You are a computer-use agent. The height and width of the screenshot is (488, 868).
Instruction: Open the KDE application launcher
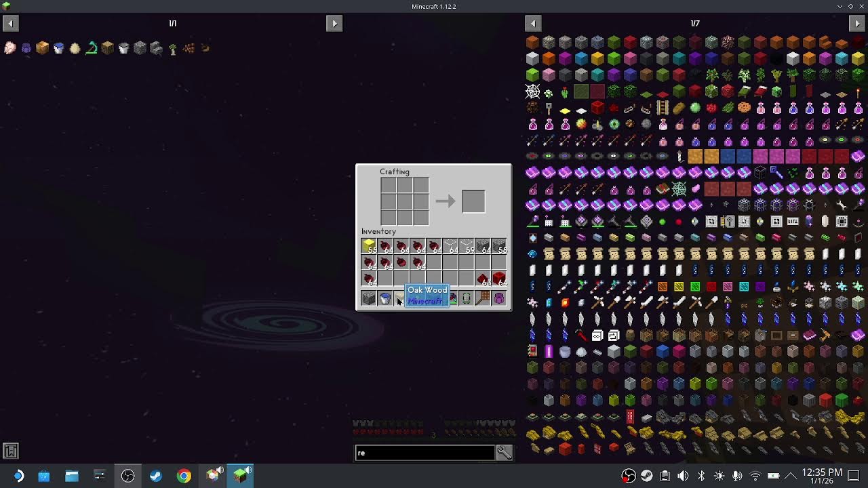tap(18, 476)
